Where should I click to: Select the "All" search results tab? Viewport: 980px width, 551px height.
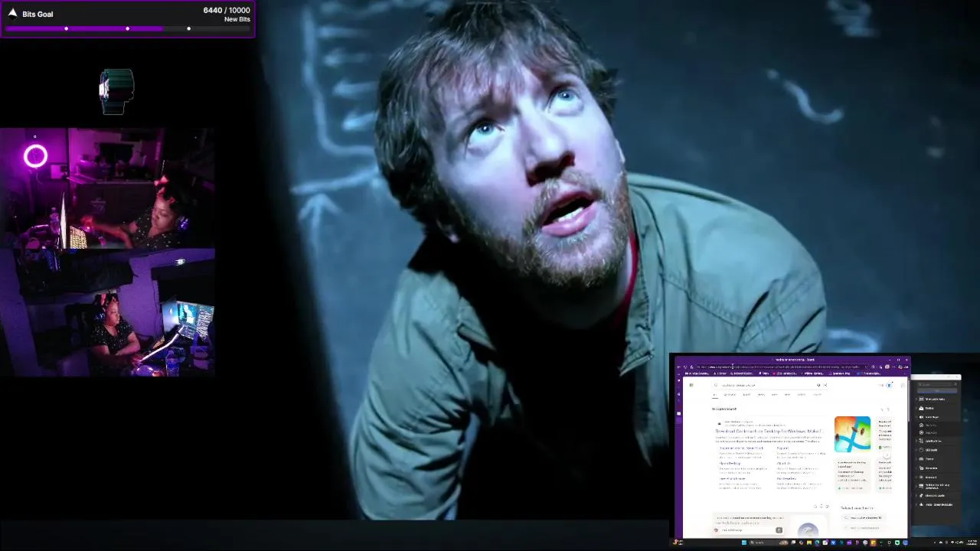[x=715, y=395]
